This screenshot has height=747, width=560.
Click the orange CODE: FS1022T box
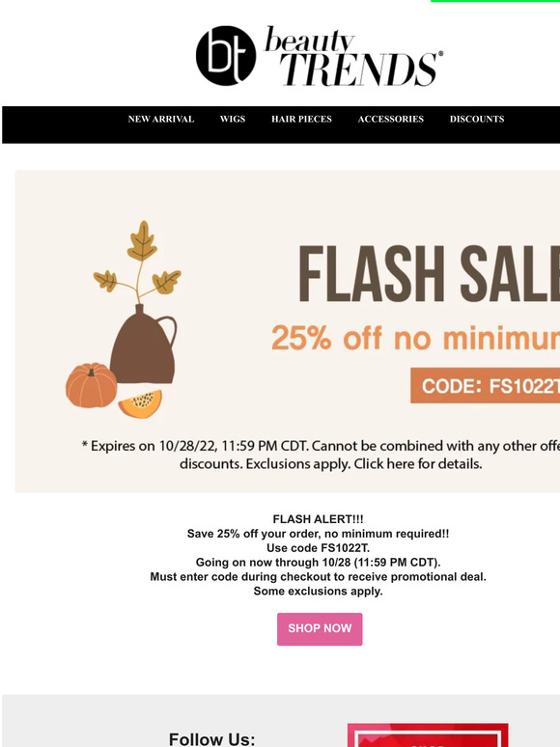pos(486,385)
